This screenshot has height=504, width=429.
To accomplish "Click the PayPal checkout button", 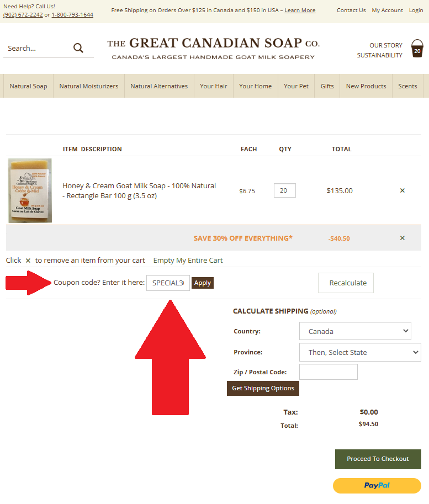I will (377, 485).
